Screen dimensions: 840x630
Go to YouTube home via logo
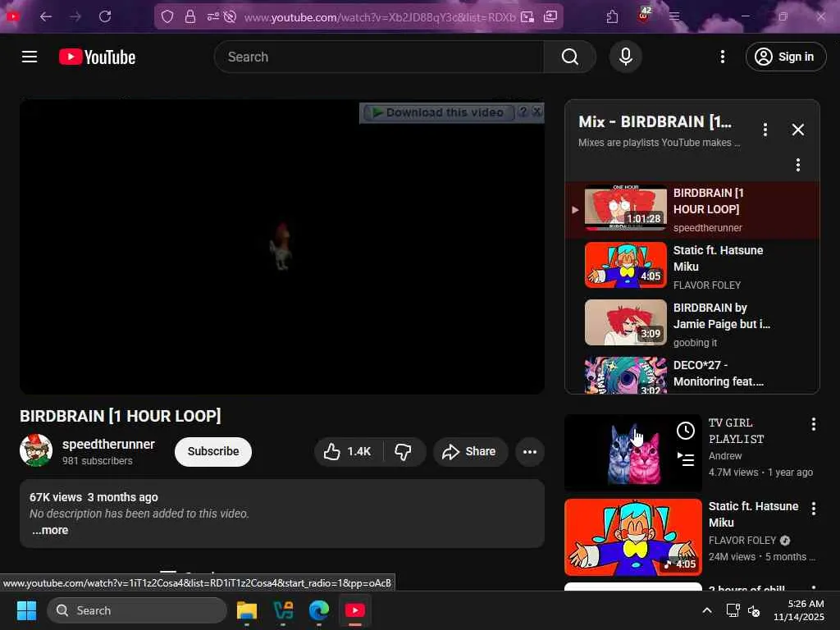pos(97,57)
